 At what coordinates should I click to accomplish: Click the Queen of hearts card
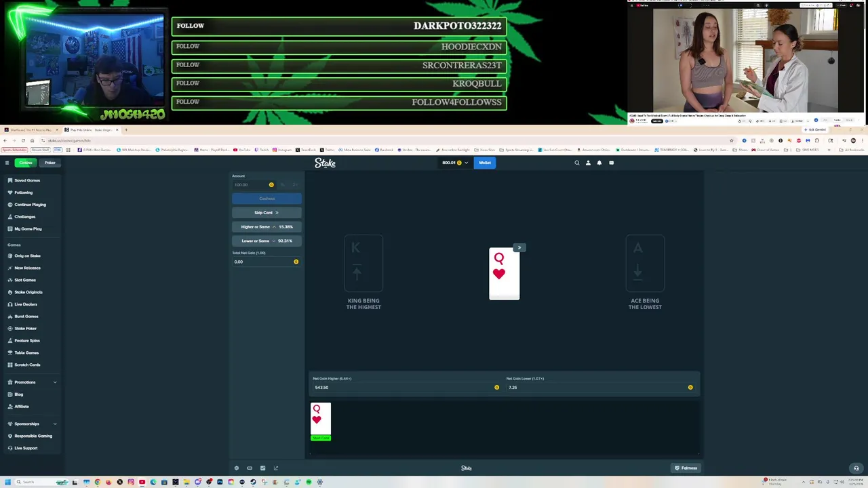click(x=504, y=274)
